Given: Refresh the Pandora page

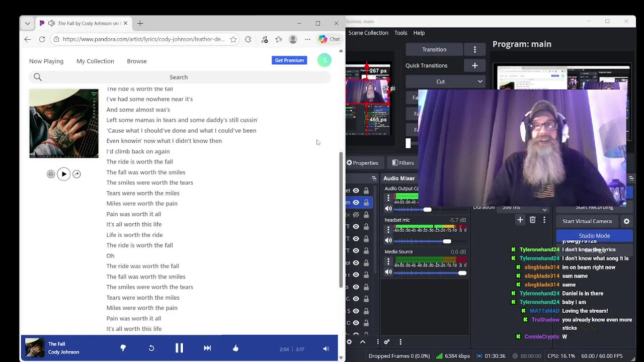Looking at the screenshot, I should 42,39.
